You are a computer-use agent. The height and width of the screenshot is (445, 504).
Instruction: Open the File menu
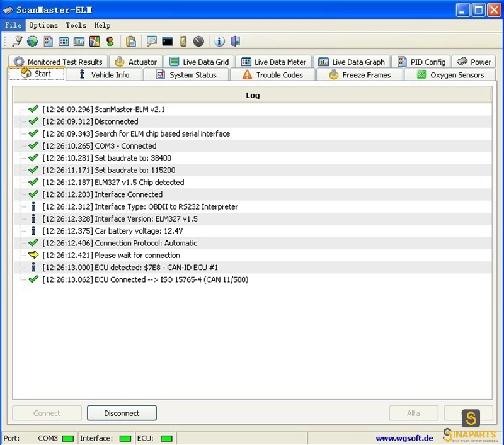(x=13, y=25)
